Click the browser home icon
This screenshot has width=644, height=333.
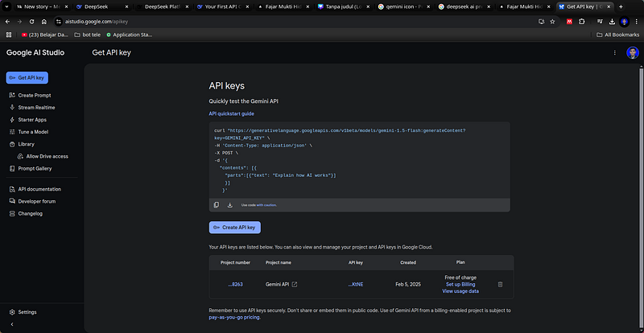coord(44,22)
